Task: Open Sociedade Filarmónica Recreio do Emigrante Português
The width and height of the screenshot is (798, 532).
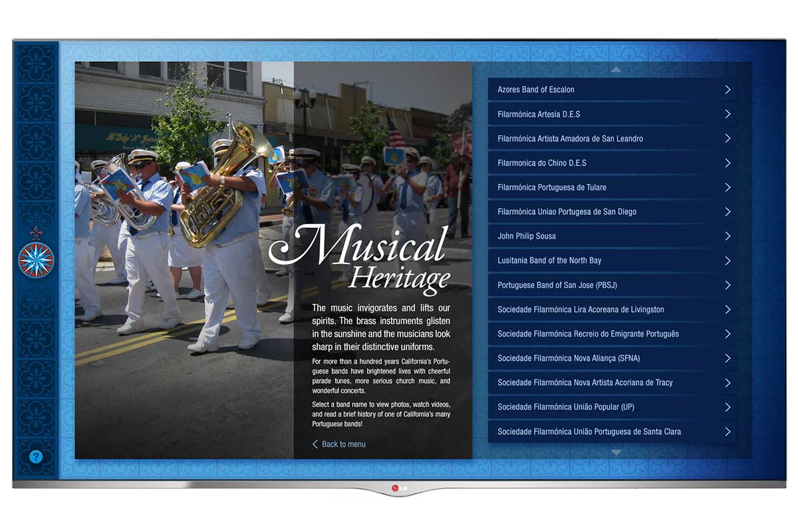Action: pyautogui.click(x=588, y=334)
